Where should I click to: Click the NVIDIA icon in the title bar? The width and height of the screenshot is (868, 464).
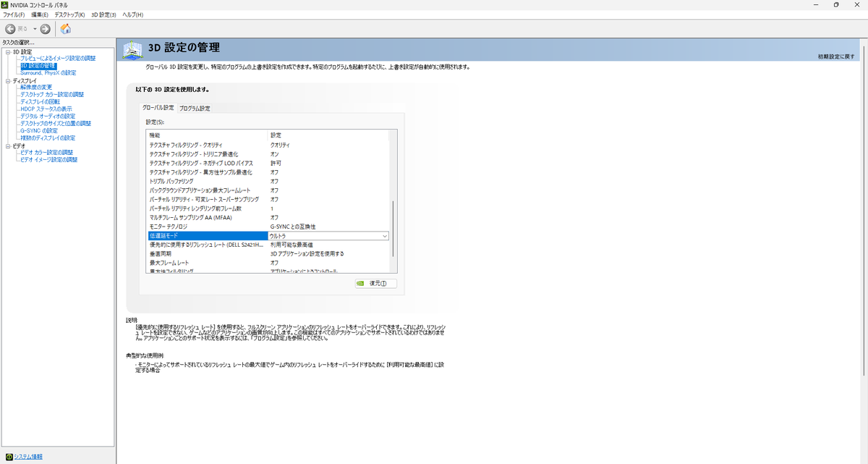pyautogui.click(x=6, y=4)
